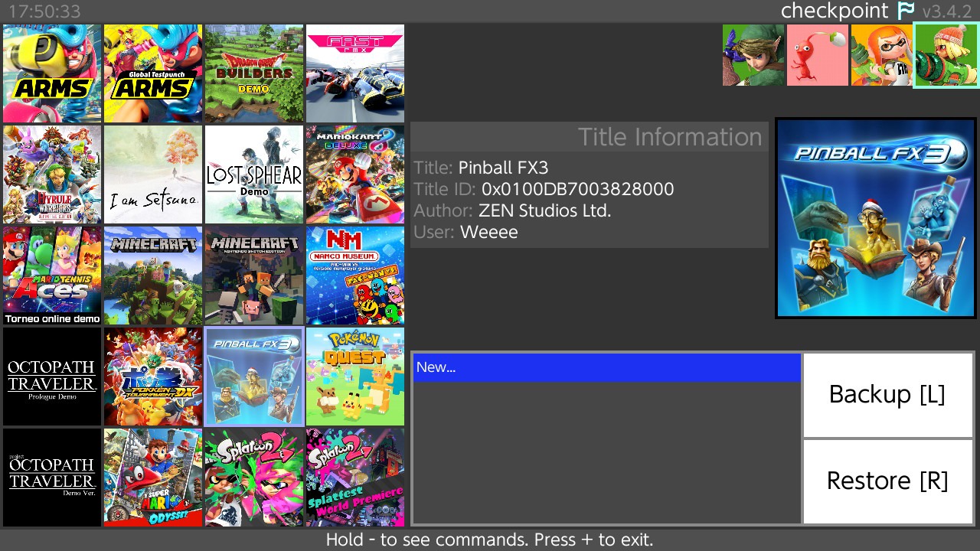The height and width of the screenshot is (551, 980).
Task: Click the user name Weeee
Action: pyautogui.click(x=489, y=232)
